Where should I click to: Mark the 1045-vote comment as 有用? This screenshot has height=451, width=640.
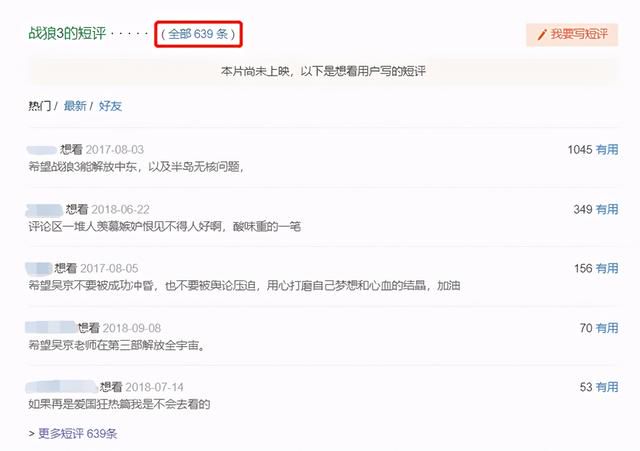tap(607, 150)
